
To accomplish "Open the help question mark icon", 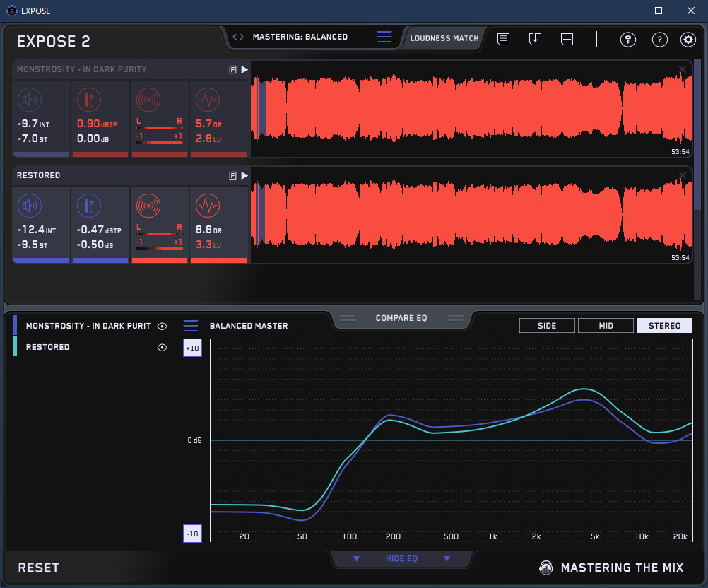I will coord(659,40).
